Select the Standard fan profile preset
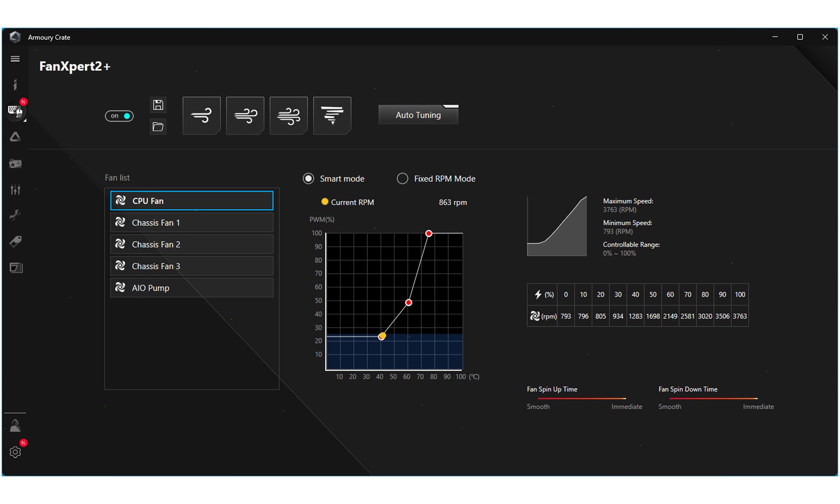Image resolution: width=840 pixels, height=504 pixels. pyautogui.click(x=245, y=116)
